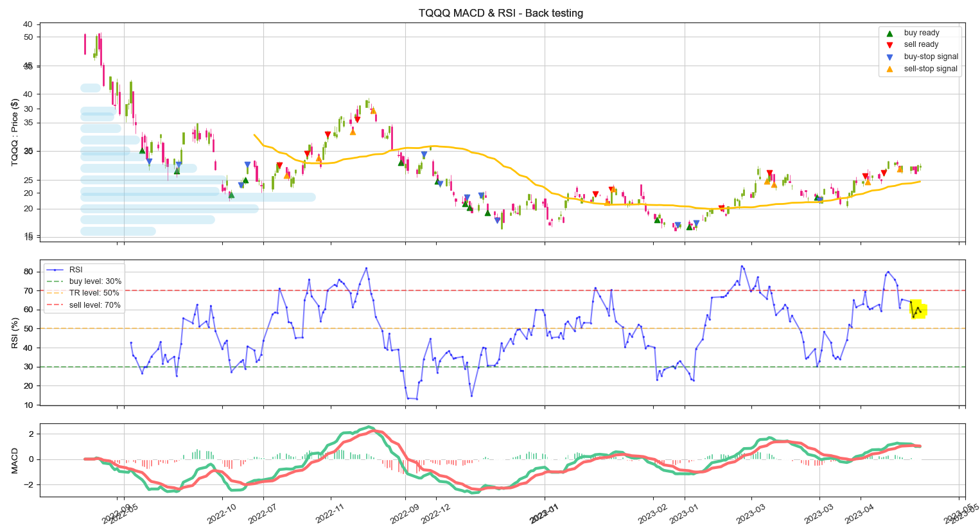The image size is (980, 530).
Task: Click the green dashed 30% buy level line
Action: coord(502,367)
